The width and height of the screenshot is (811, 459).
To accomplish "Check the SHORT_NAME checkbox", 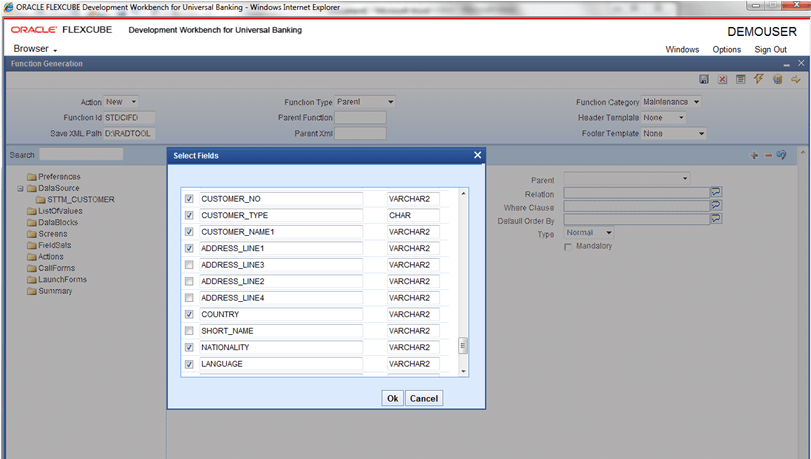I will pyautogui.click(x=189, y=331).
